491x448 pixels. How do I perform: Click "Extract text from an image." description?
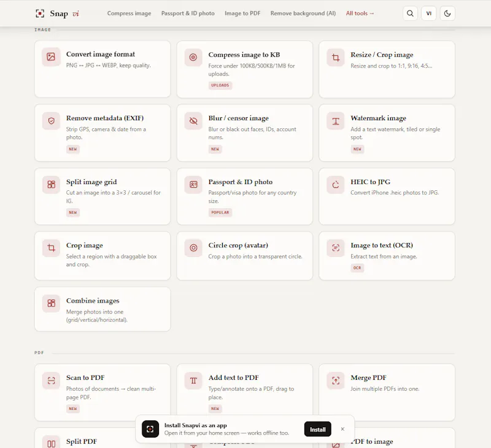[x=384, y=257]
